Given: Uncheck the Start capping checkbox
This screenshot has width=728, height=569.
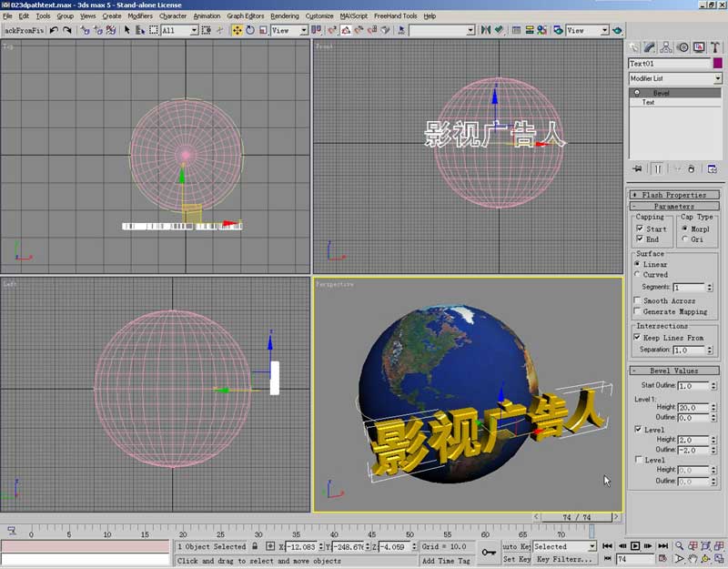Looking at the screenshot, I should [640, 229].
